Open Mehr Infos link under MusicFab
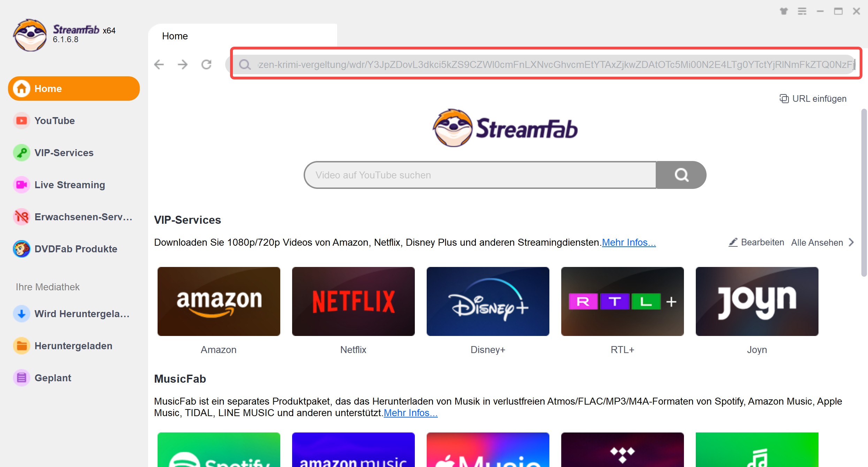 coord(410,413)
